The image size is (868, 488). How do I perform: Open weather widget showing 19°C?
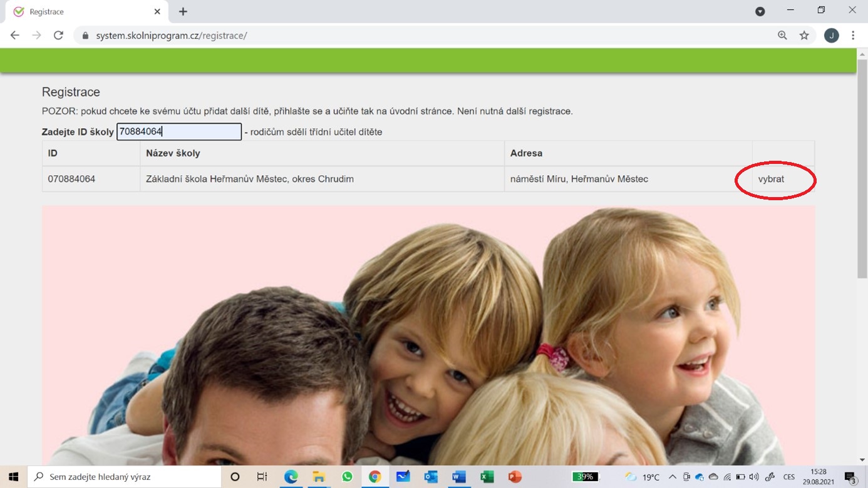(642, 477)
